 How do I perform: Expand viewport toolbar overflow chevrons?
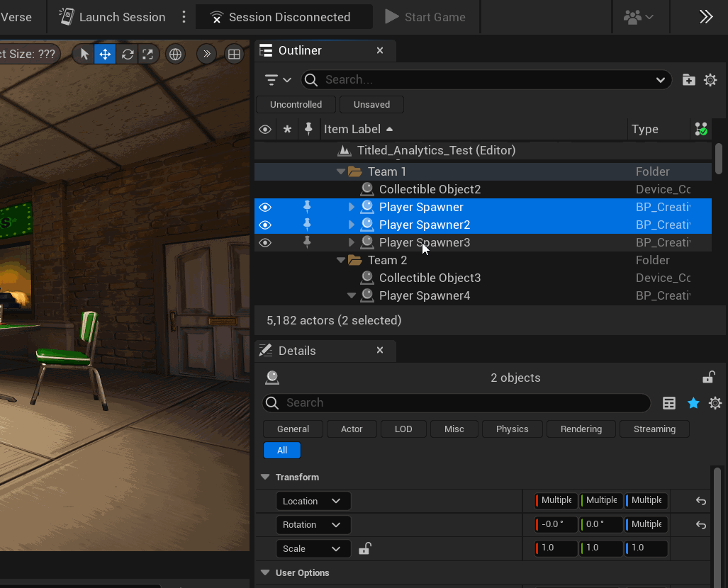point(206,55)
